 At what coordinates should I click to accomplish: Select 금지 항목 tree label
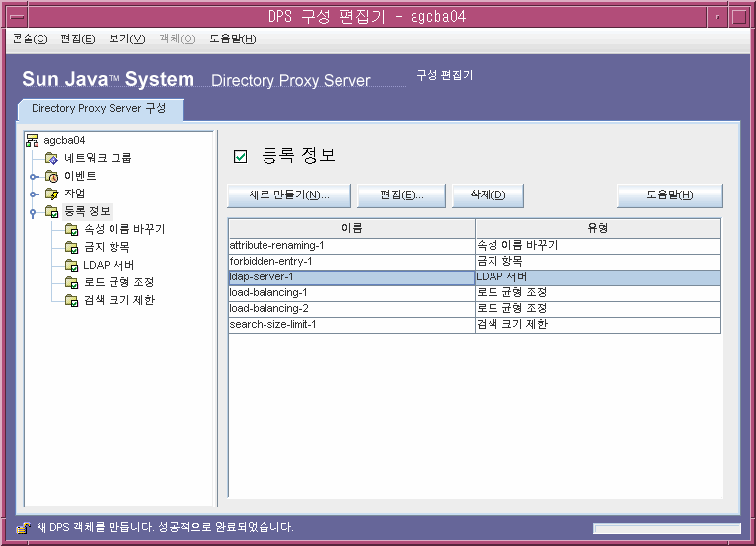(107, 247)
